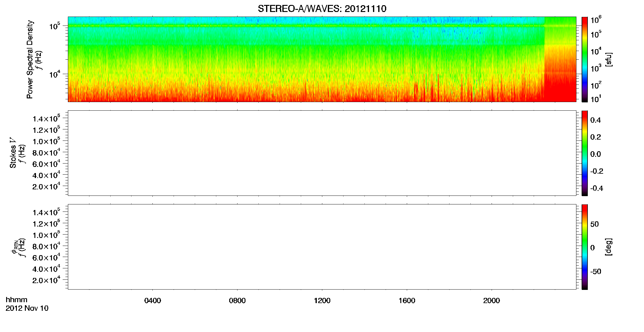Click the [sfu] units label
Image resolution: width=644 pixels, height=332 pixels.
pyautogui.click(x=609, y=59)
